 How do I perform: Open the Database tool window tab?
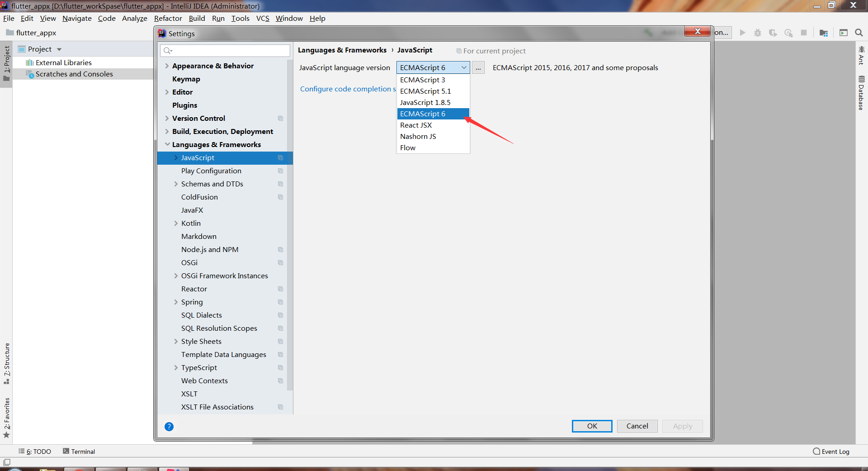[861, 93]
